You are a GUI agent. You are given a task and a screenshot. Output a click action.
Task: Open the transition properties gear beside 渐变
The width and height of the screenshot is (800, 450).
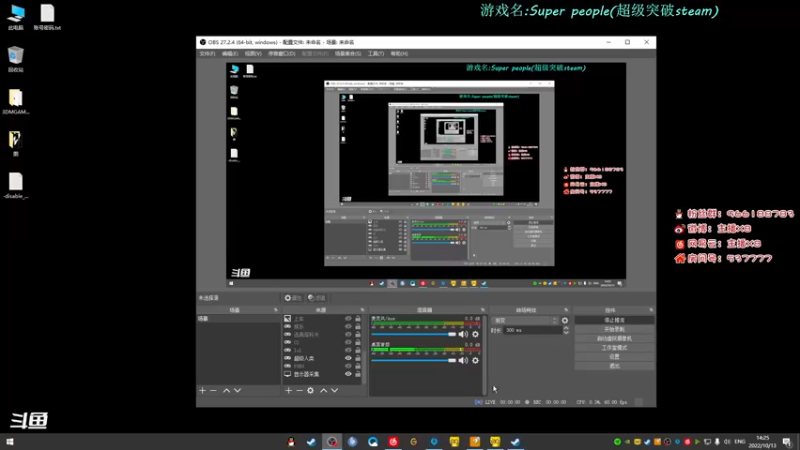[x=565, y=320]
